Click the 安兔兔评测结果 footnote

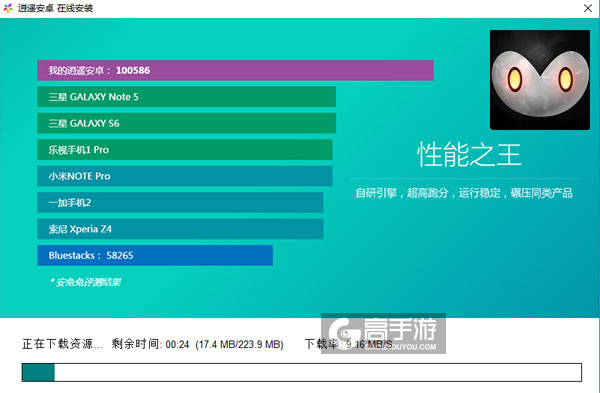point(85,282)
